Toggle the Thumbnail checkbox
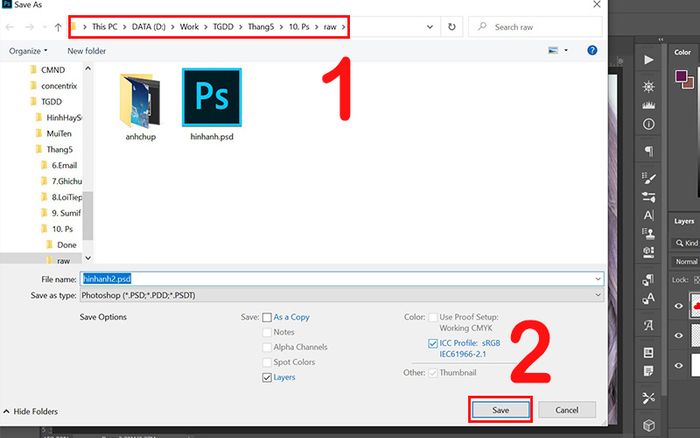This screenshot has height=438, width=700. click(433, 373)
